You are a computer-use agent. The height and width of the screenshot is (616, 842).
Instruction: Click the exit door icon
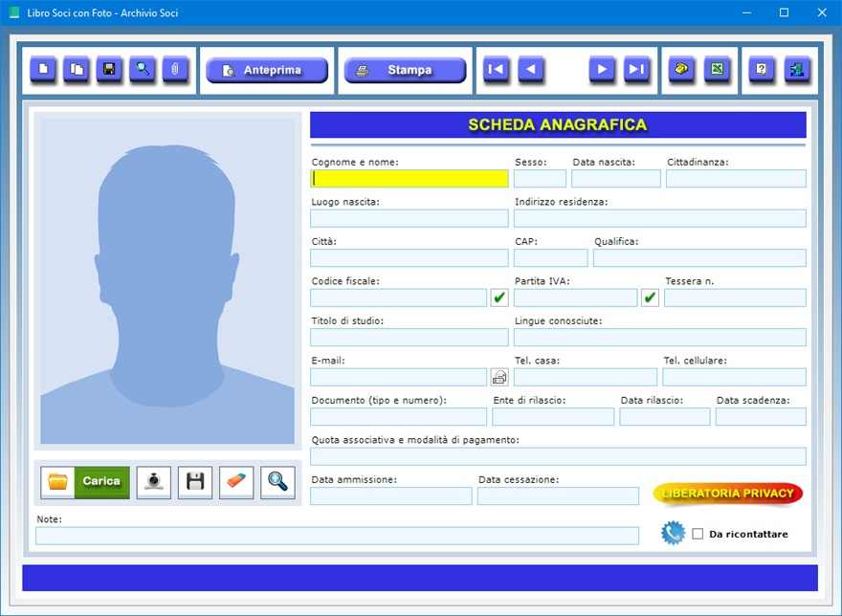pos(796,70)
